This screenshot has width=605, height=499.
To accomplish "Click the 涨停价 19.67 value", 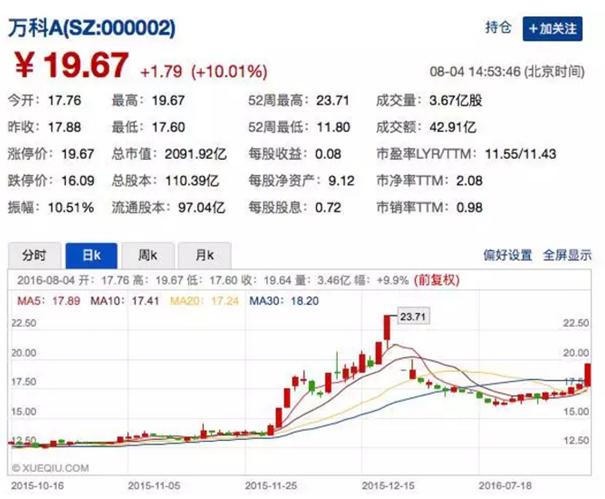I will click(x=78, y=154).
